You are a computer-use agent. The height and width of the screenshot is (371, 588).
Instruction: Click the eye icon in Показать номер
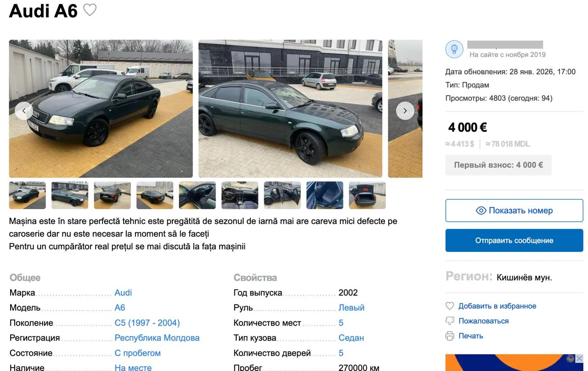pos(481,211)
